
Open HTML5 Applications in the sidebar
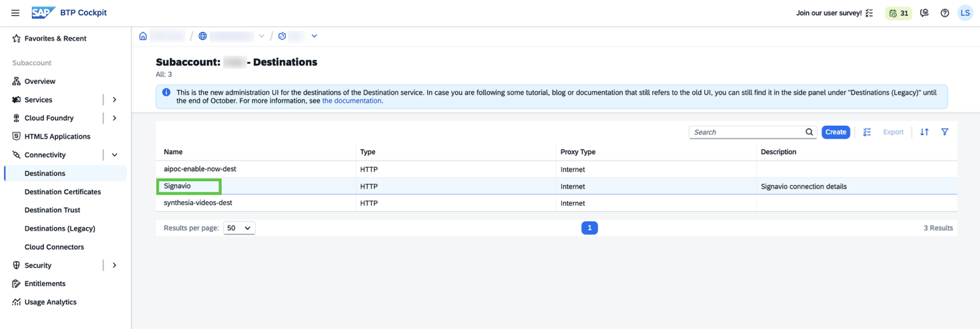click(x=57, y=137)
